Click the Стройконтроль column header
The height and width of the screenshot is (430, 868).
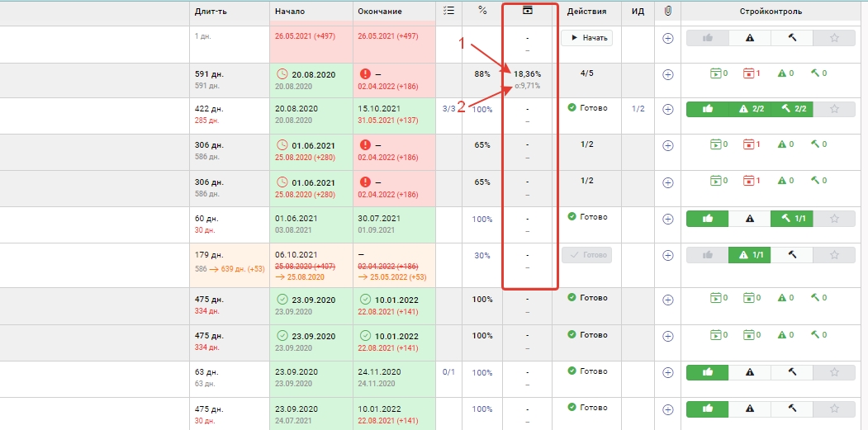click(770, 12)
